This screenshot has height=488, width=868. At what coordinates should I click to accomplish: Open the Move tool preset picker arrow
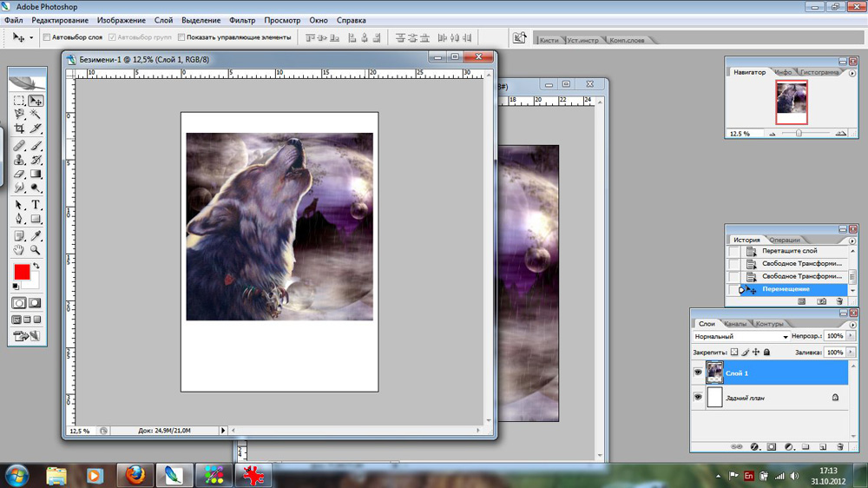point(31,37)
